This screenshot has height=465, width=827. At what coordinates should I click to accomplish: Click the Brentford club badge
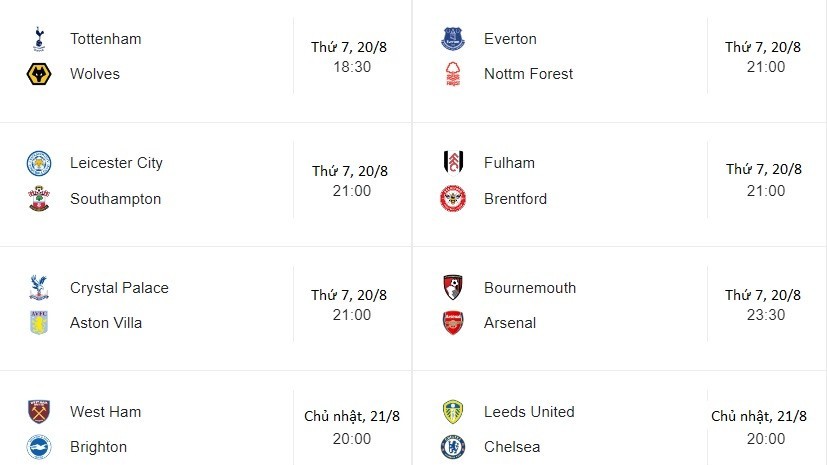[453, 199]
